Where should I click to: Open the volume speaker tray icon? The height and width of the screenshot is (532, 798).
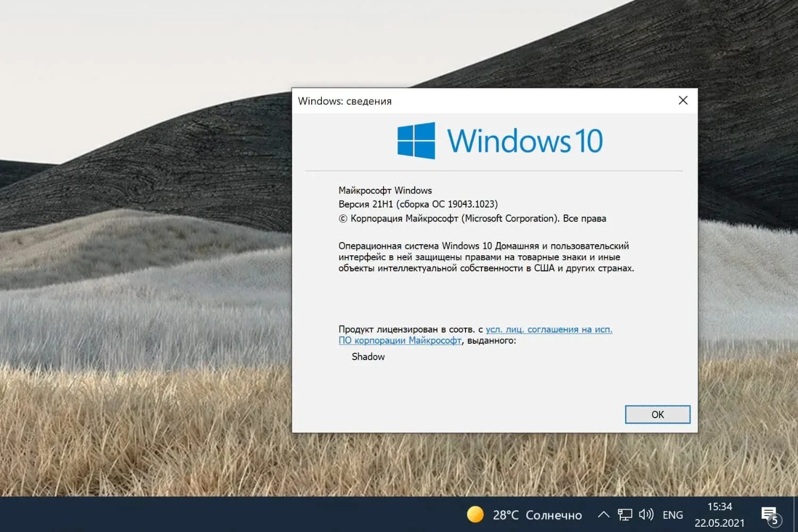(x=646, y=514)
